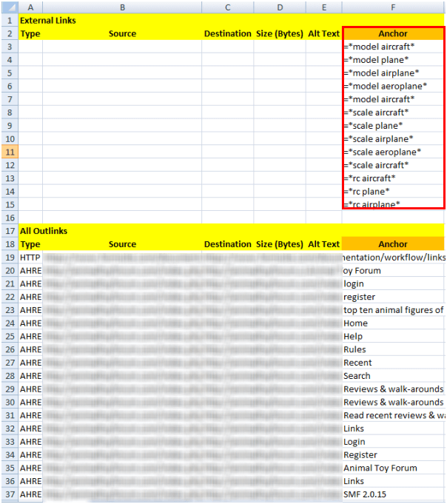The height and width of the screenshot is (504, 447).
Task: Click 'Type' header in row 18
Action: [x=30, y=244]
